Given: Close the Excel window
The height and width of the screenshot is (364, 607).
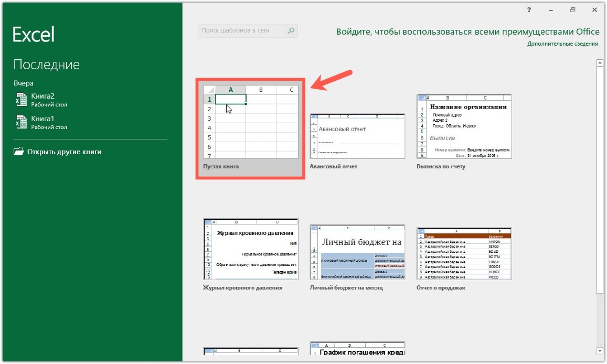Looking at the screenshot, I should point(594,9).
